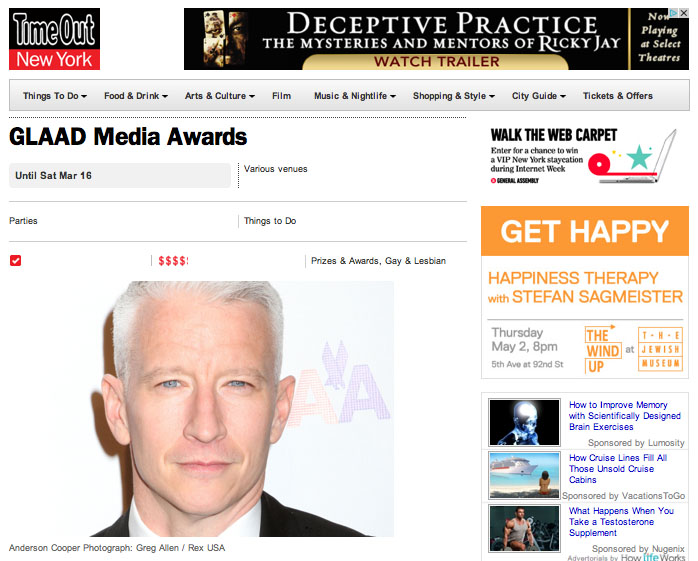Click the red checkmark critics' pick icon
This screenshot has width=698, height=561.
(16, 260)
